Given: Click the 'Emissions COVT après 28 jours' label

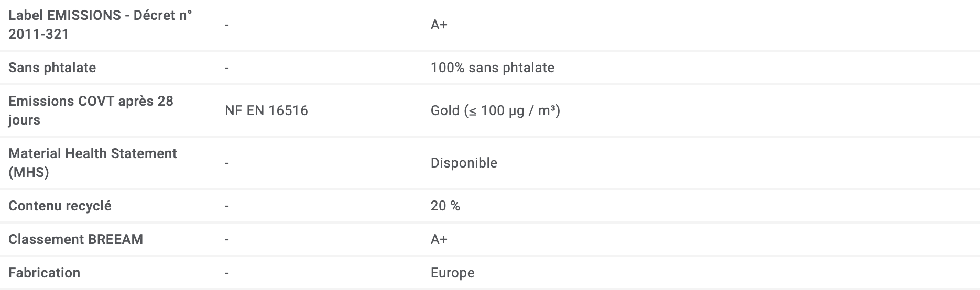Looking at the screenshot, I should click(91, 110).
